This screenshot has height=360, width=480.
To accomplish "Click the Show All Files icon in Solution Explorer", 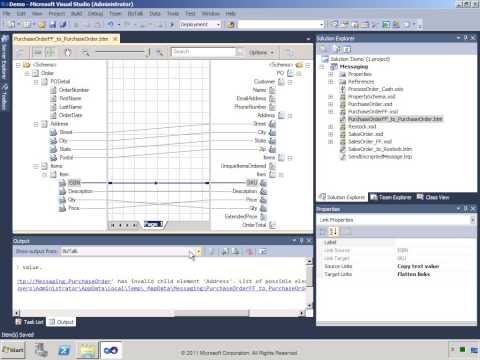I will click(337, 49).
